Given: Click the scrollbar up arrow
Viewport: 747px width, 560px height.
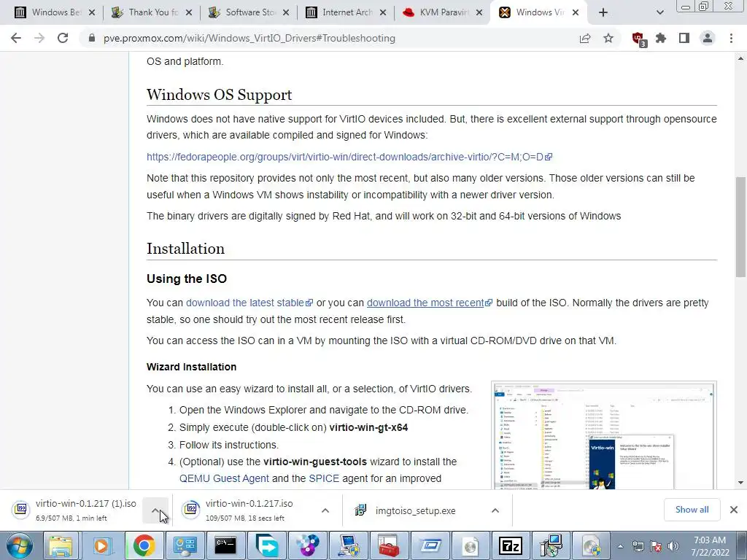Looking at the screenshot, I should point(741,58).
